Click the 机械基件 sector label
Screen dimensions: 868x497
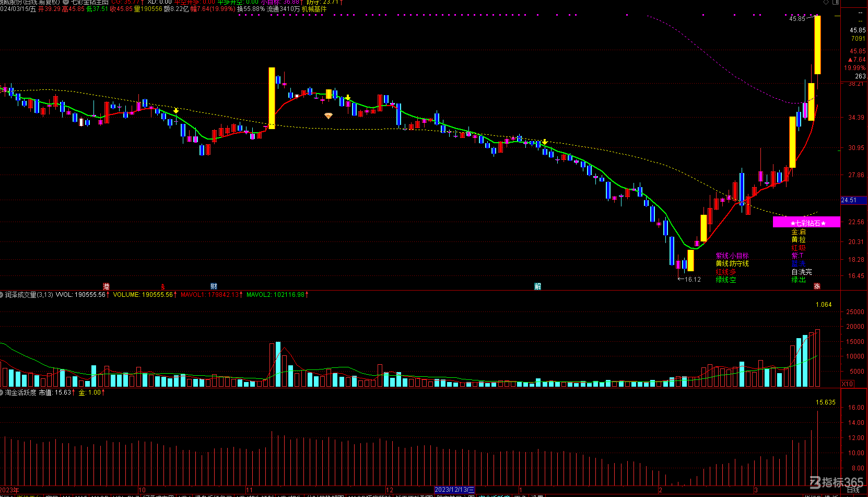pos(314,9)
